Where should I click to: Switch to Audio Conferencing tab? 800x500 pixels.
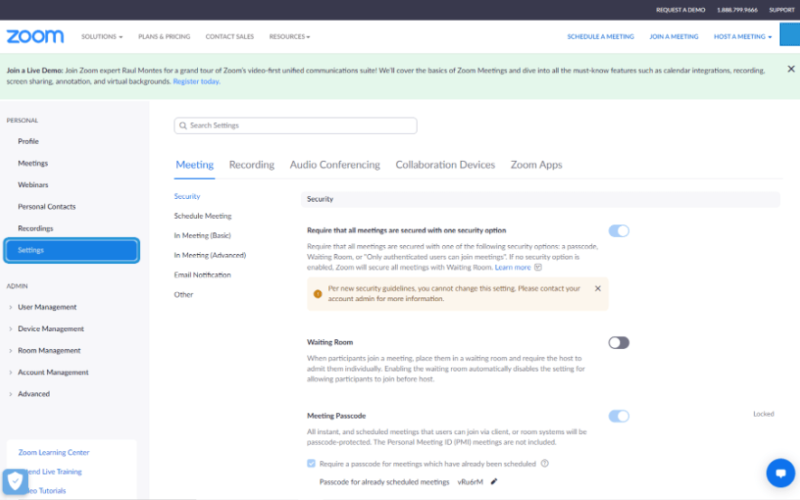click(x=335, y=165)
